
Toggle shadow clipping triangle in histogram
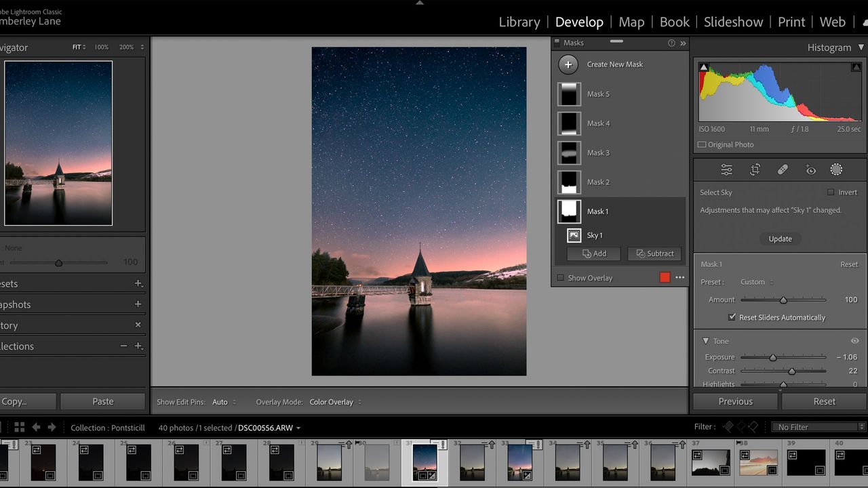[704, 67]
